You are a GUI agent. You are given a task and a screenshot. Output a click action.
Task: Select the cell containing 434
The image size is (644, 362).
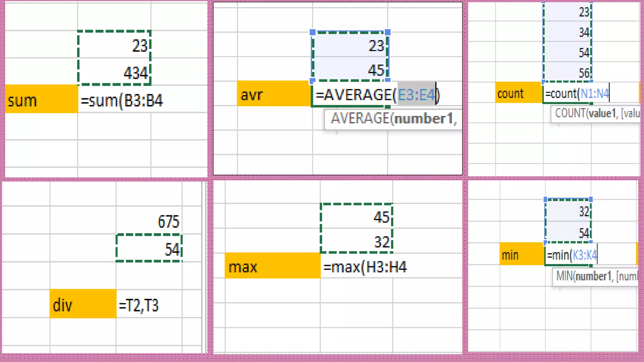[x=114, y=72]
